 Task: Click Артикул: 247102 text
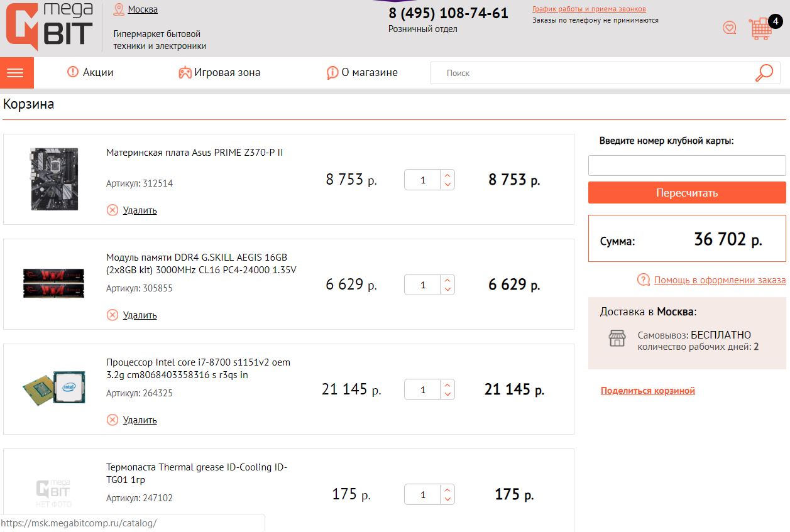(140, 498)
